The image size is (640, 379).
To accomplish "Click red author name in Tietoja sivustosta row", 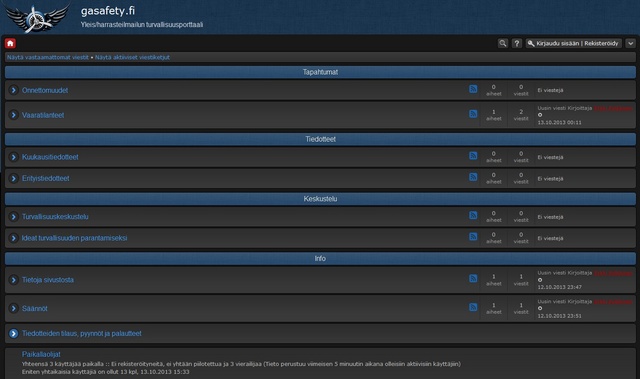I will 613,273.
